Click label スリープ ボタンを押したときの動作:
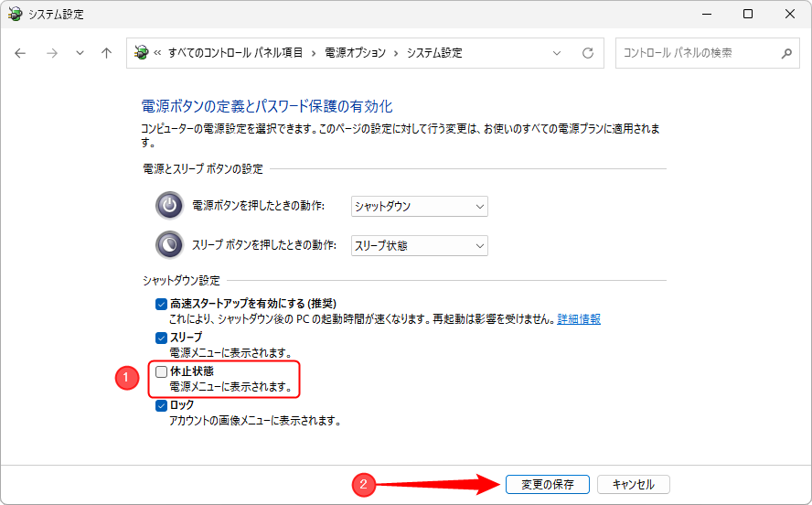The image size is (812, 505). point(264,245)
